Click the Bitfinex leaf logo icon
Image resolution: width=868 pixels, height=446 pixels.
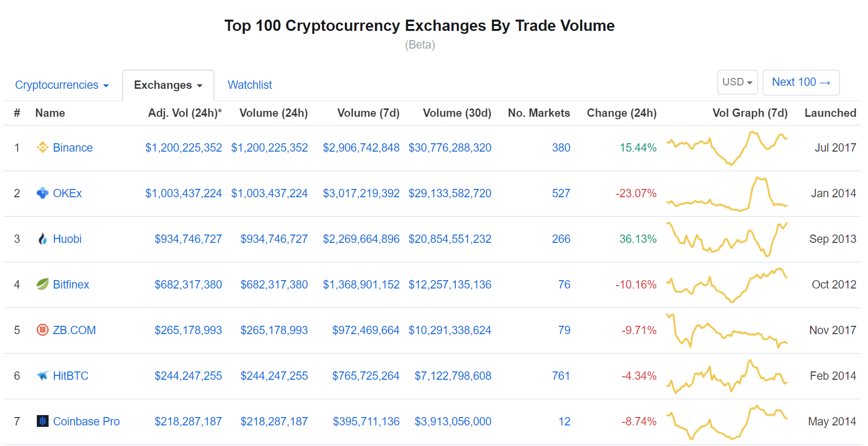[43, 284]
